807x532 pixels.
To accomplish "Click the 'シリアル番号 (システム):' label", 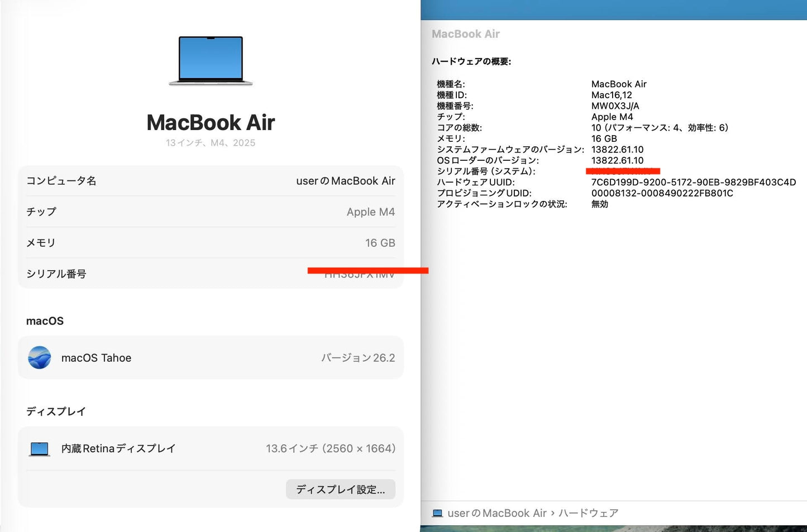I will coord(486,171).
